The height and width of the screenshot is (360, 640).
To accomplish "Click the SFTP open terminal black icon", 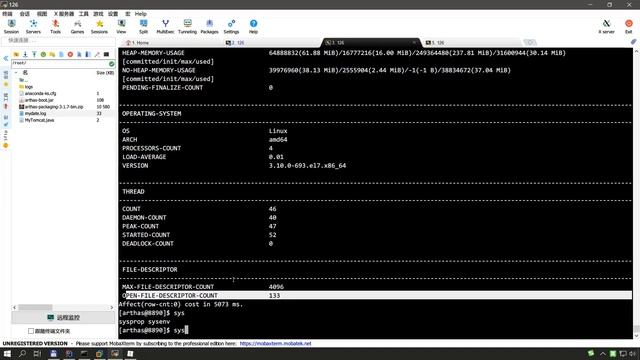I will tap(106, 54).
